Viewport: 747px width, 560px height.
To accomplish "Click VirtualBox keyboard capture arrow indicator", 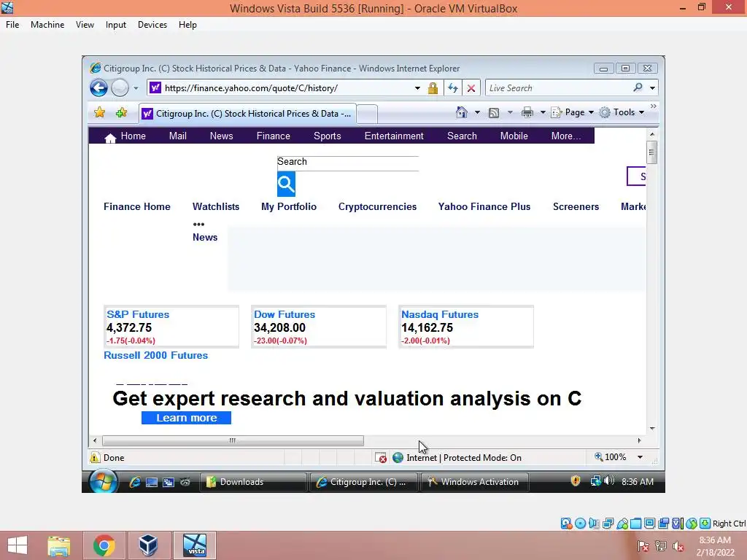I will [x=705, y=524].
